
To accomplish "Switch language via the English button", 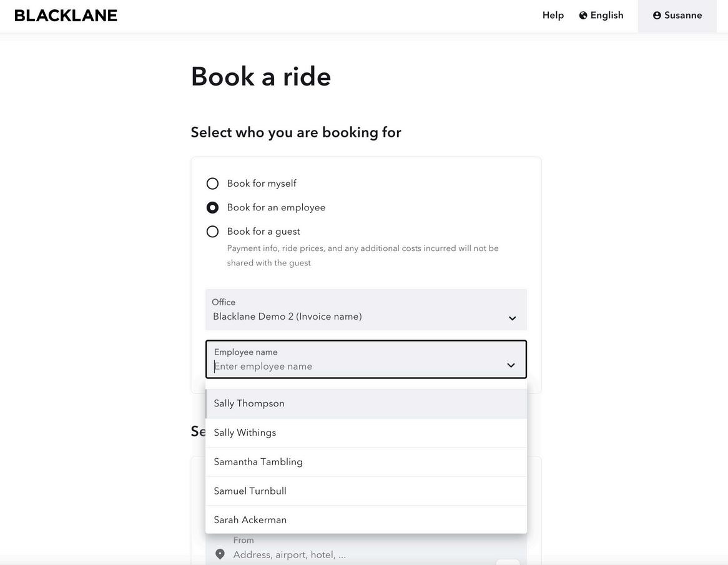I will click(x=606, y=16).
